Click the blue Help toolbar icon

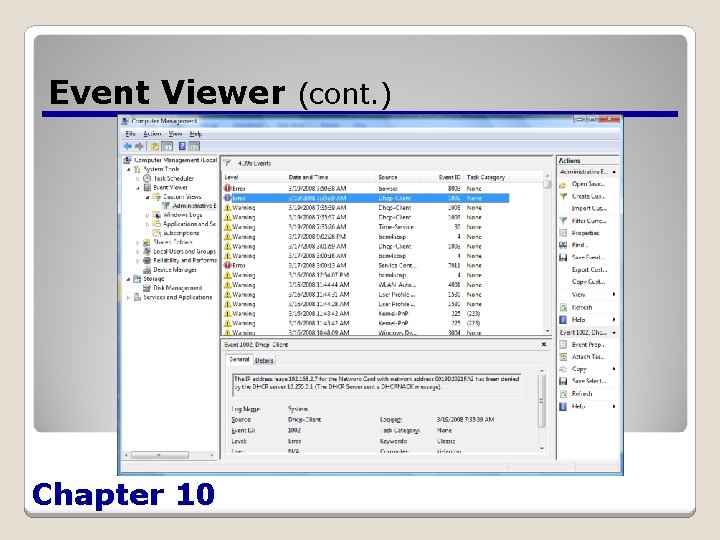click(182, 146)
